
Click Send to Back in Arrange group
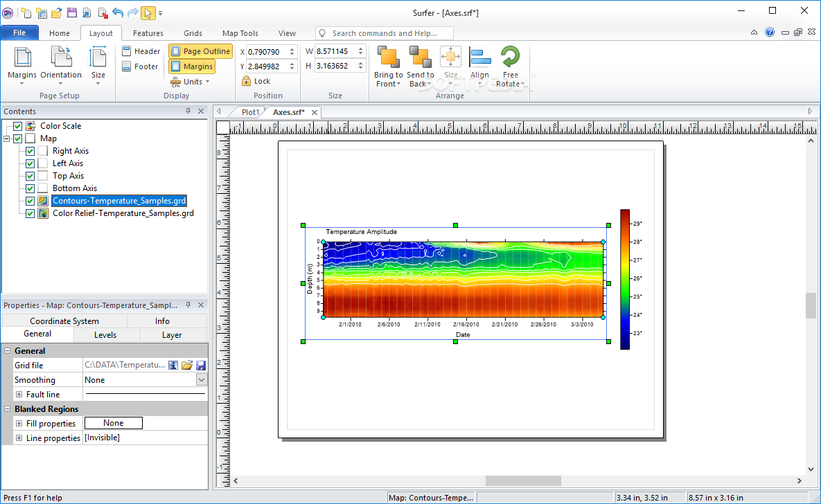(x=421, y=66)
